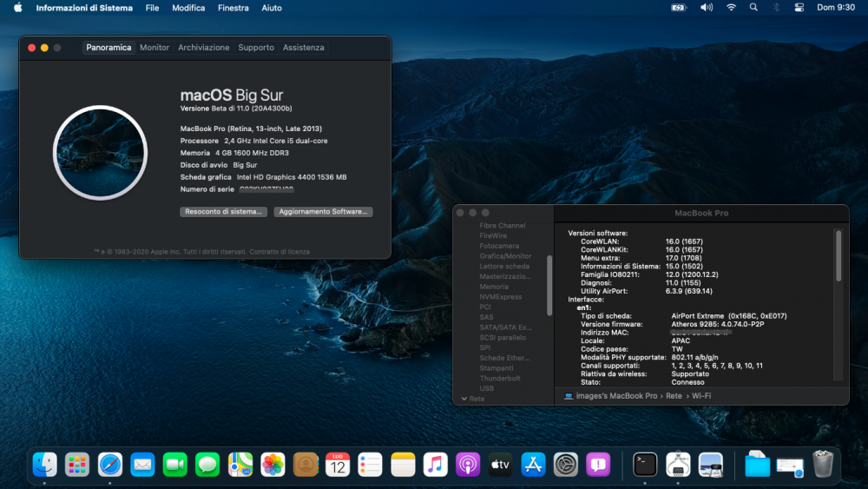The height and width of the screenshot is (489, 868).
Task: Open Control Center from the menu bar
Action: click(799, 8)
